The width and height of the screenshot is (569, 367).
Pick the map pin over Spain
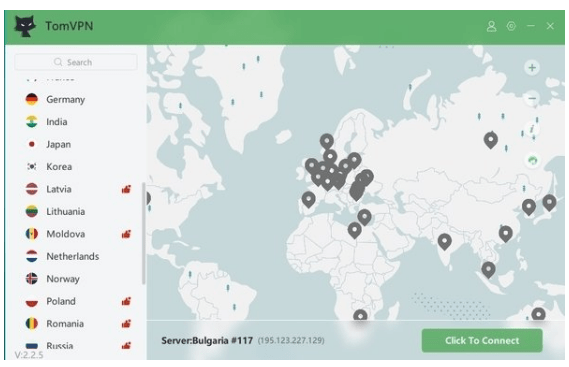coord(309,199)
